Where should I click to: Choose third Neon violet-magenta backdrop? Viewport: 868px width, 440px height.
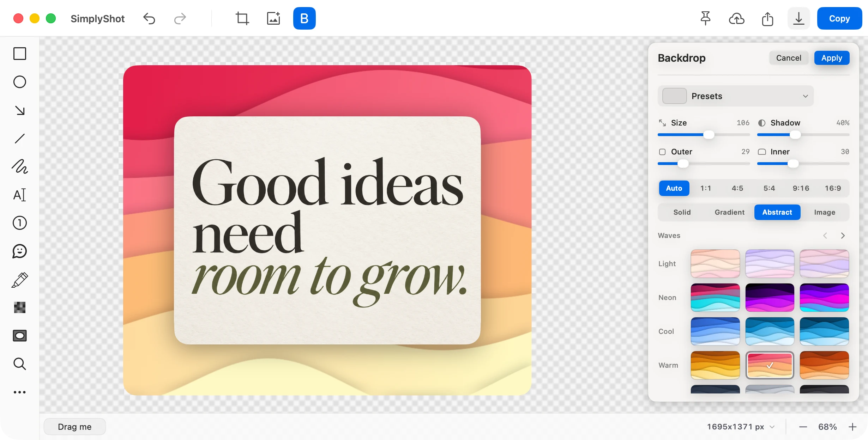pyautogui.click(x=824, y=298)
